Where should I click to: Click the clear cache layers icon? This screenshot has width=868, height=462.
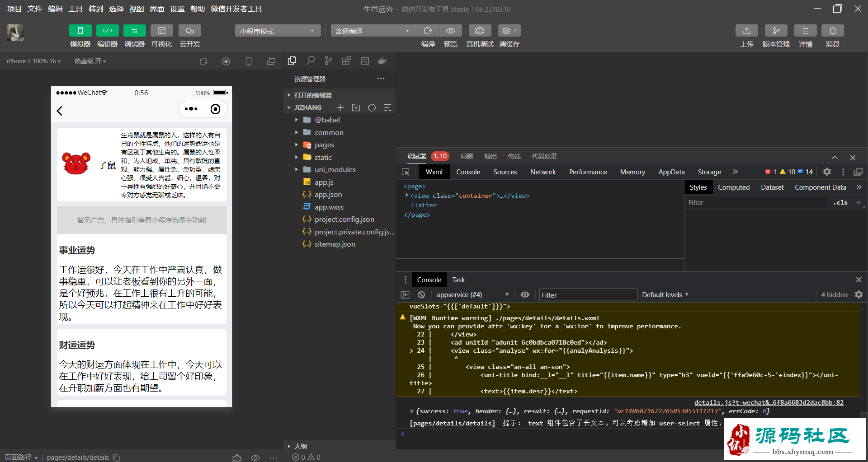click(x=509, y=31)
